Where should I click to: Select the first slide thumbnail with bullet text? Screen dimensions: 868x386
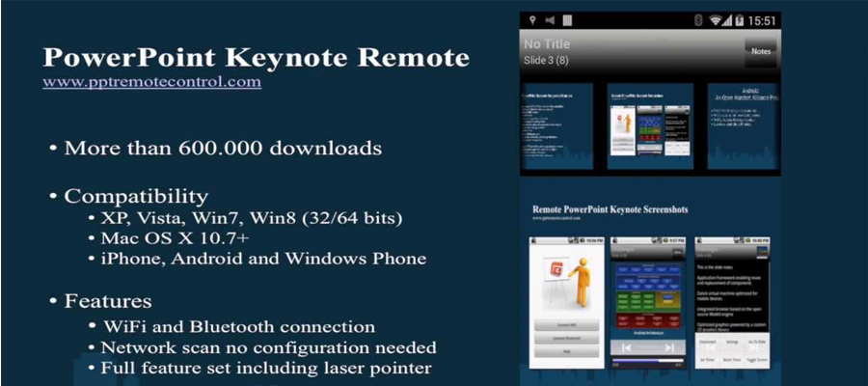coord(556,126)
